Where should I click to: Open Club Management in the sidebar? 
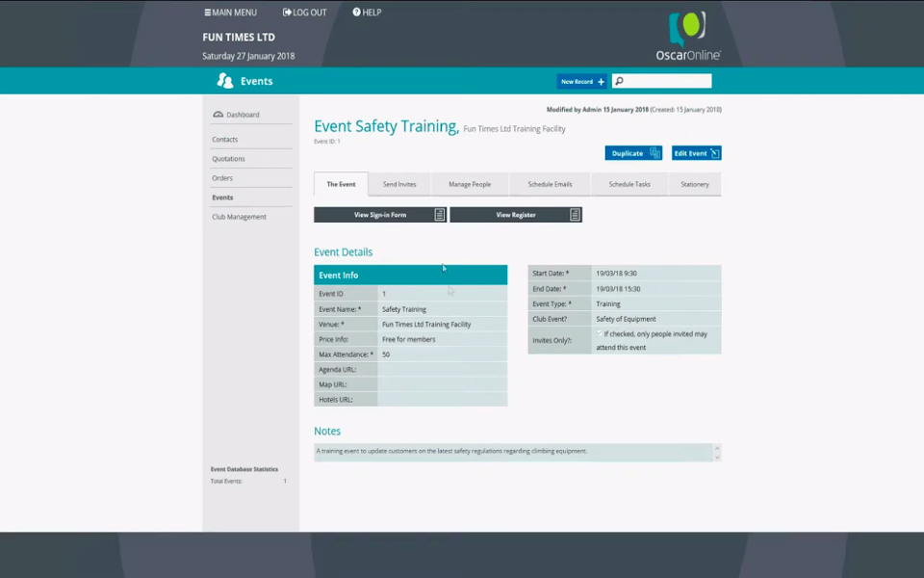[x=240, y=217]
